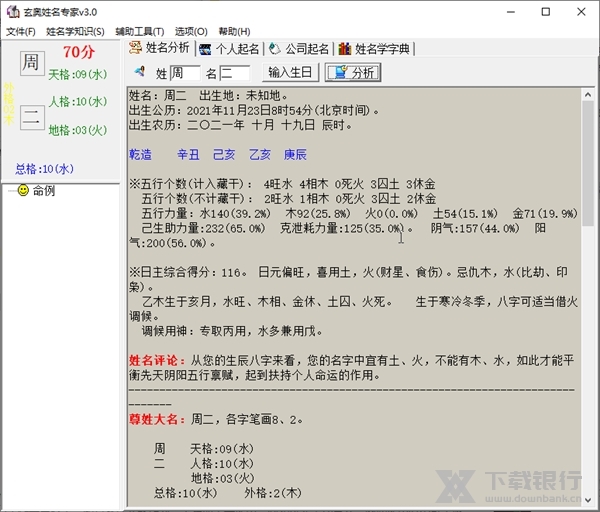This screenshot has width=600, height=512.
Task: Click the 地格:03(火) label in left panel
Action: [78, 130]
